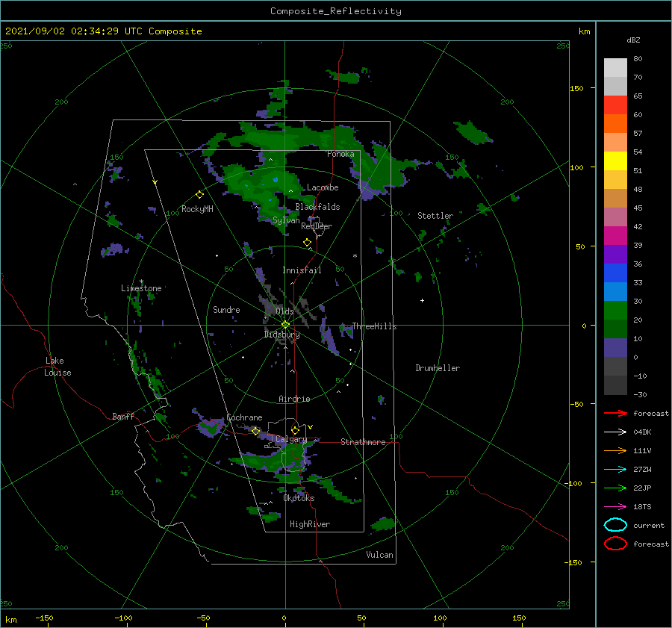
Task: Click the Cochrane city label
Action: pos(244,417)
